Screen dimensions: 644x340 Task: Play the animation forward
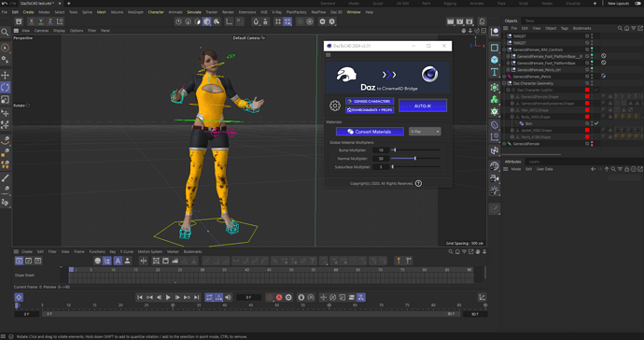(168, 297)
